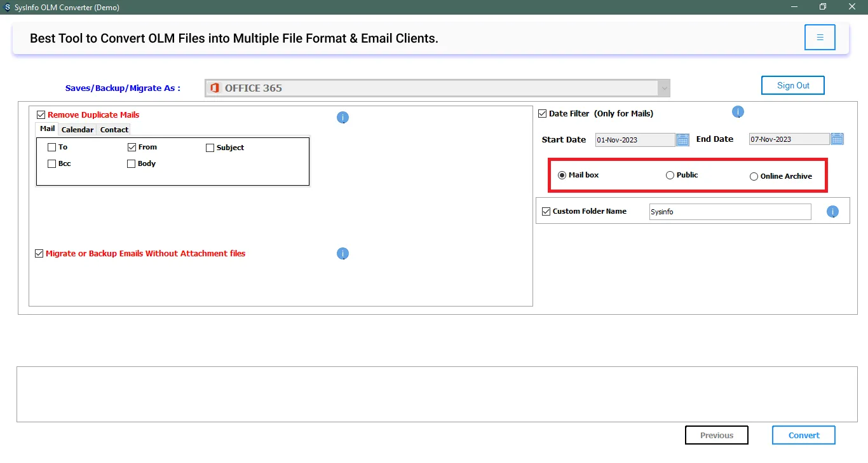The width and height of the screenshot is (868, 463).
Task: Click info icon beside Migrate Without Attachment
Action: pos(342,254)
